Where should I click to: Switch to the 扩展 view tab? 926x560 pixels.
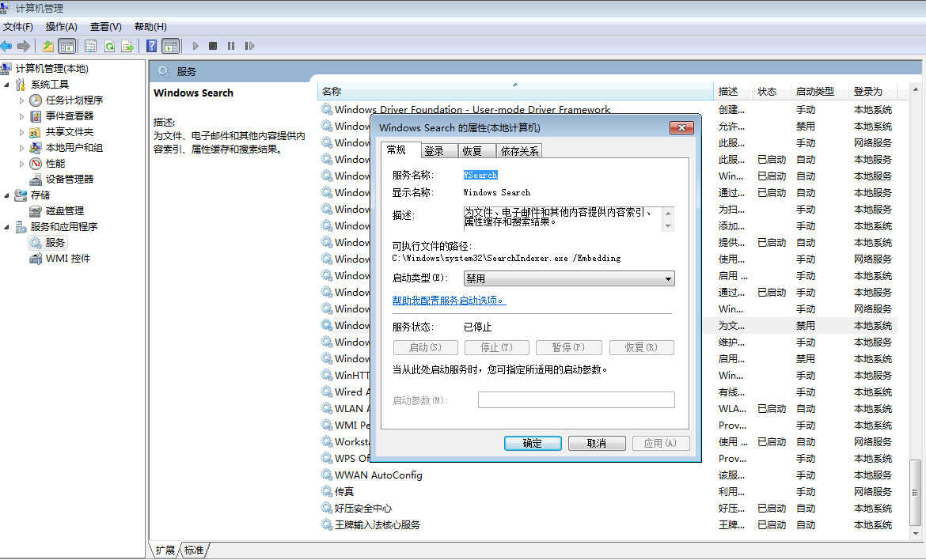pos(165,550)
